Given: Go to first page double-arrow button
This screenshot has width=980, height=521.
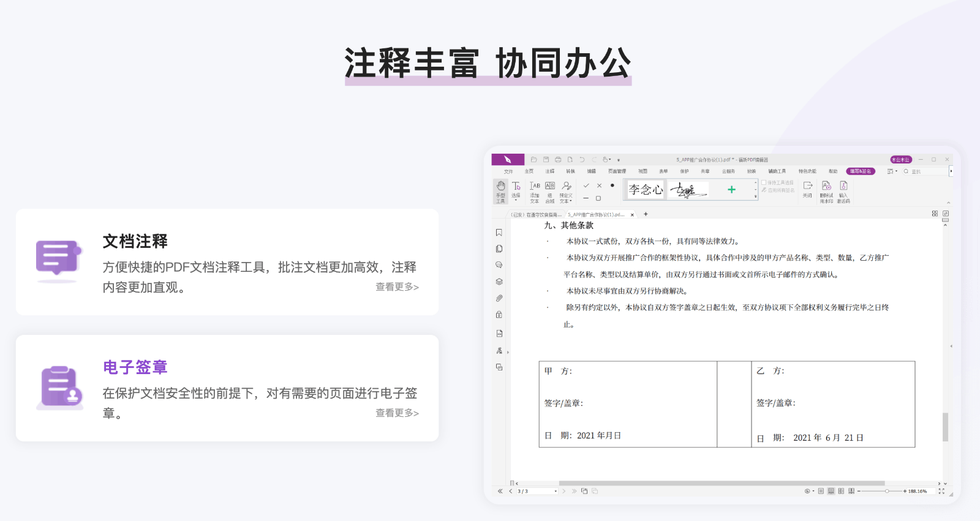Looking at the screenshot, I should coord(500,491).
